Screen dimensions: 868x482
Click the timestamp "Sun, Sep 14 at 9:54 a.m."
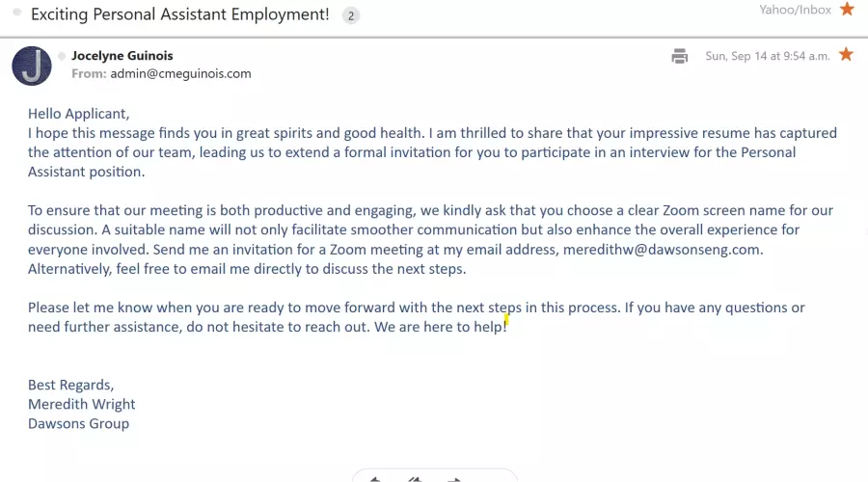tap(767, 56)
